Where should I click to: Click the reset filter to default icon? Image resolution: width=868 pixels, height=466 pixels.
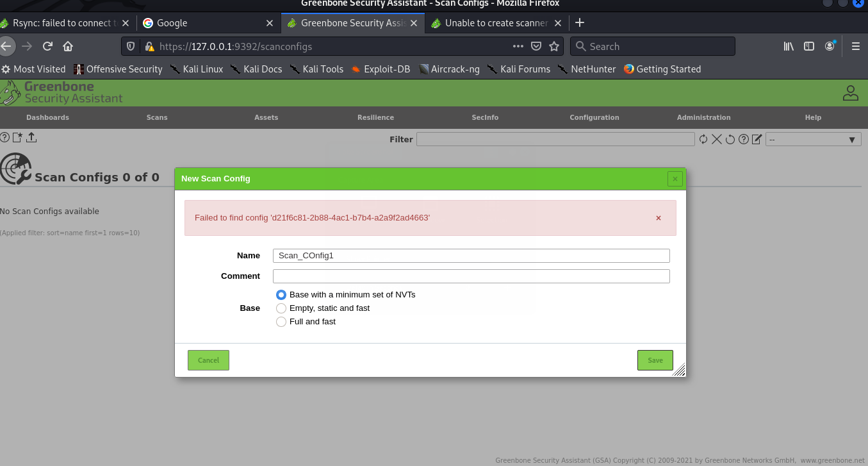pyautogui.click(x=730, y=139)
